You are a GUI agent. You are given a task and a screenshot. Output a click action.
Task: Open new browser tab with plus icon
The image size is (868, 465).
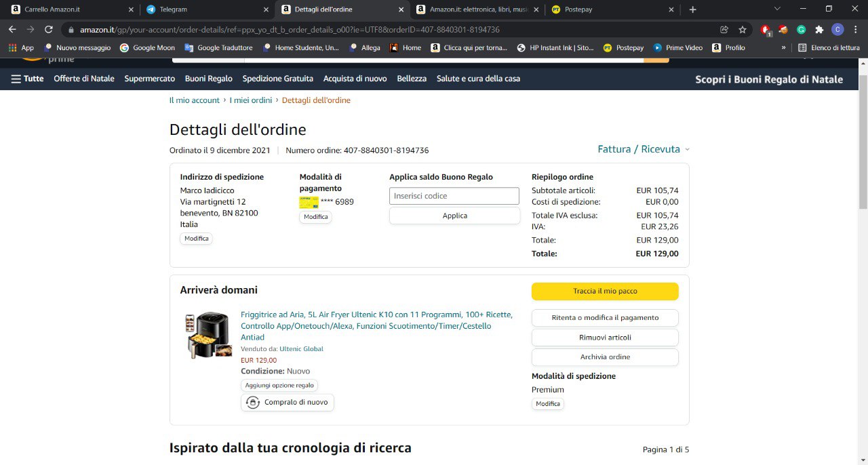[692, 9]
